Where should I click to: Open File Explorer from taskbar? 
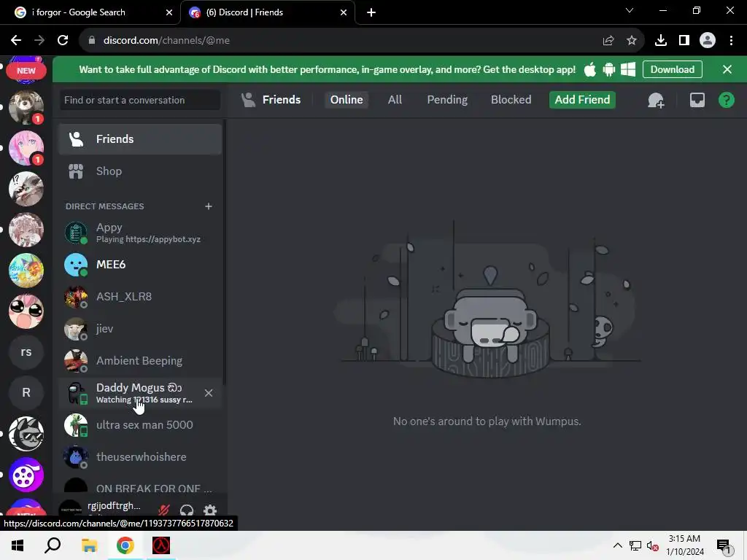coord(89,545)
